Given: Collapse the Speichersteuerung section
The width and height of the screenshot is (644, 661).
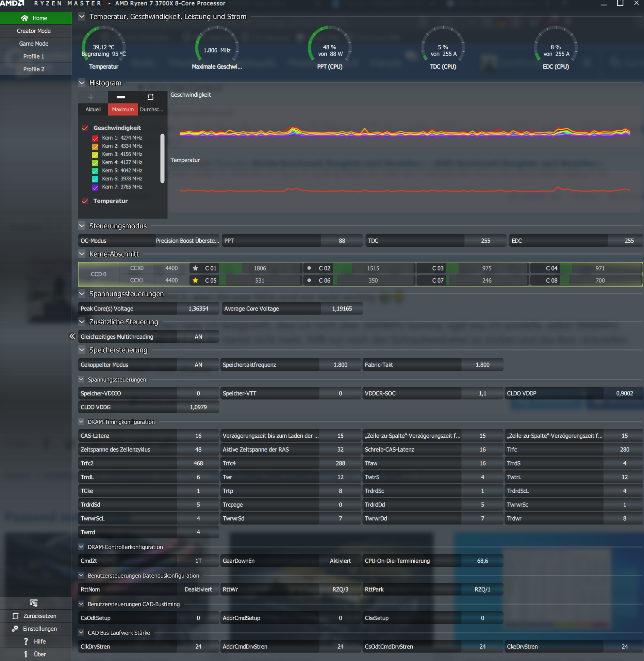Looking at the screenshot, I should 82,350.
